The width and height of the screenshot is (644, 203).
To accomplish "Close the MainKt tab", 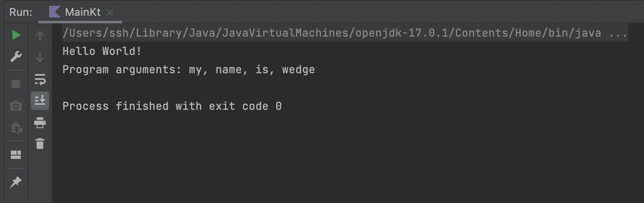I will [110, 12].
